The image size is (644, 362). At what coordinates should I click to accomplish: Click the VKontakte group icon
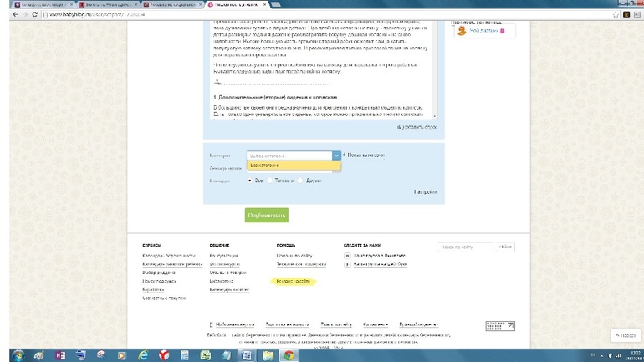click(x=347, y=256)
